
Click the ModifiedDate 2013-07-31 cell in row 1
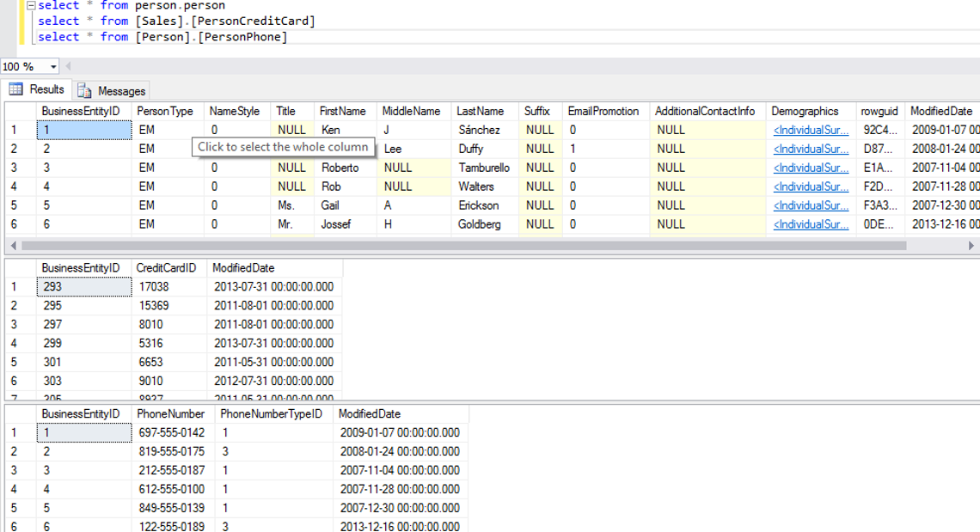(x=273, y=286)
